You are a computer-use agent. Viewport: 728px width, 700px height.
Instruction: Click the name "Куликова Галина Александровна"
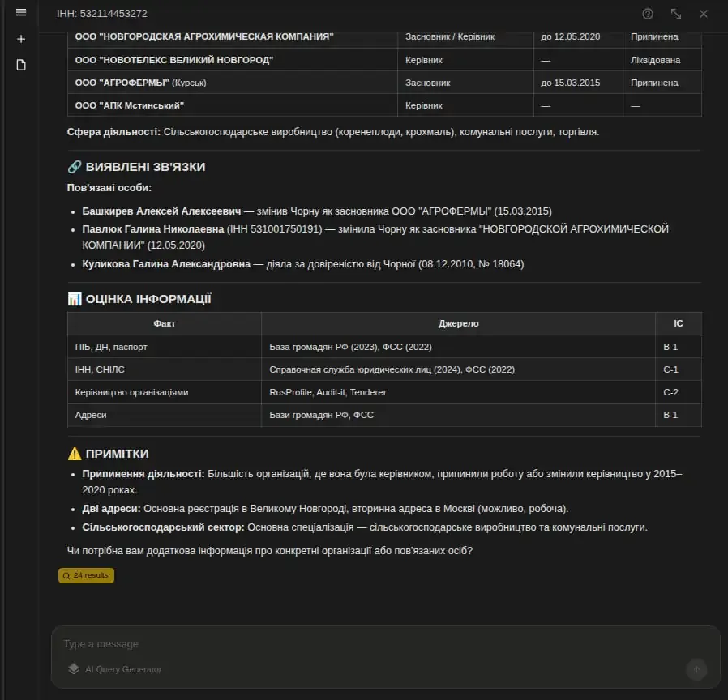[166, 263]
